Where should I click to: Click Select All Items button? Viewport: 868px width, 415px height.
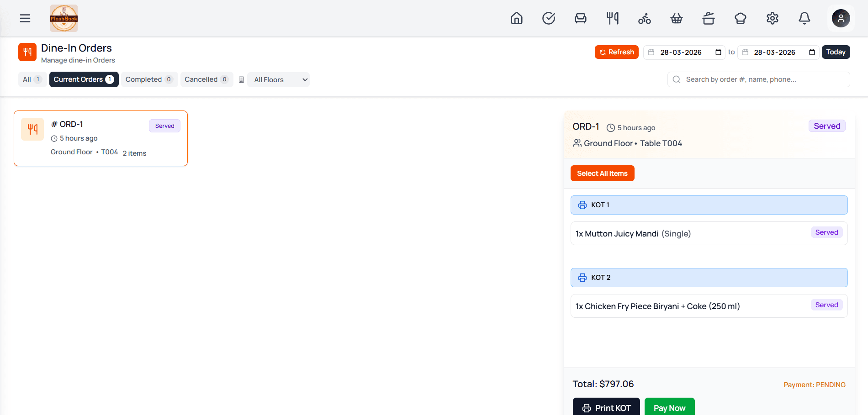(x=603, y=173)
